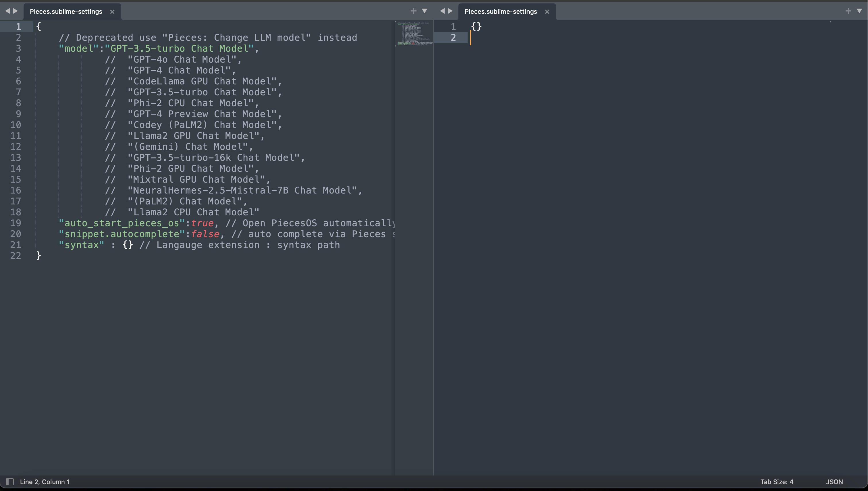Click line number 19 in left gutter
868x491 pixels.
coord(16,223)
